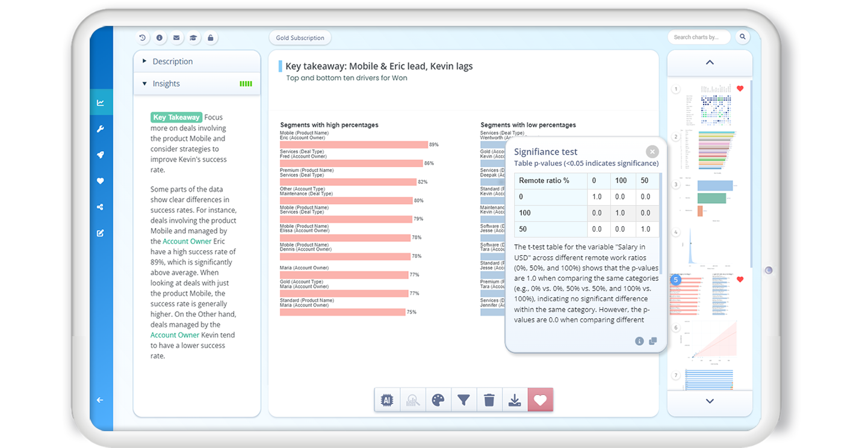Open the filter tool in the chart toolbar
The image size is (868, 448).
(x=463, y=399)
